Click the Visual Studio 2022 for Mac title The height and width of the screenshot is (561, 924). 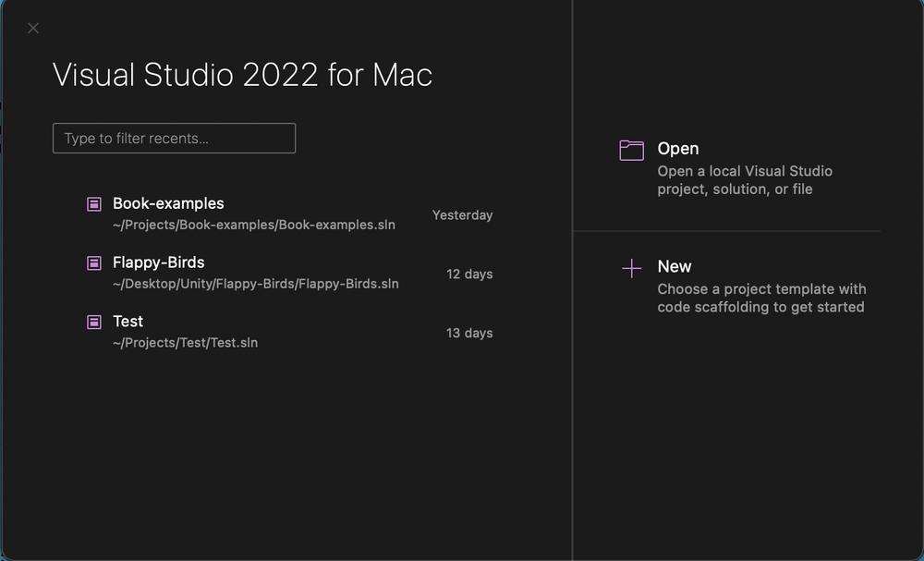tap(242, 75)
